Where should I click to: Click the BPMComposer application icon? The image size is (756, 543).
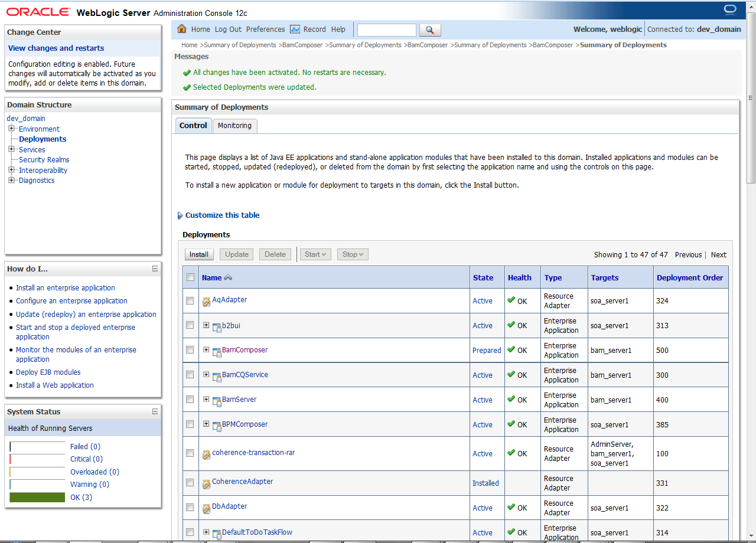[x=217, y=427]
